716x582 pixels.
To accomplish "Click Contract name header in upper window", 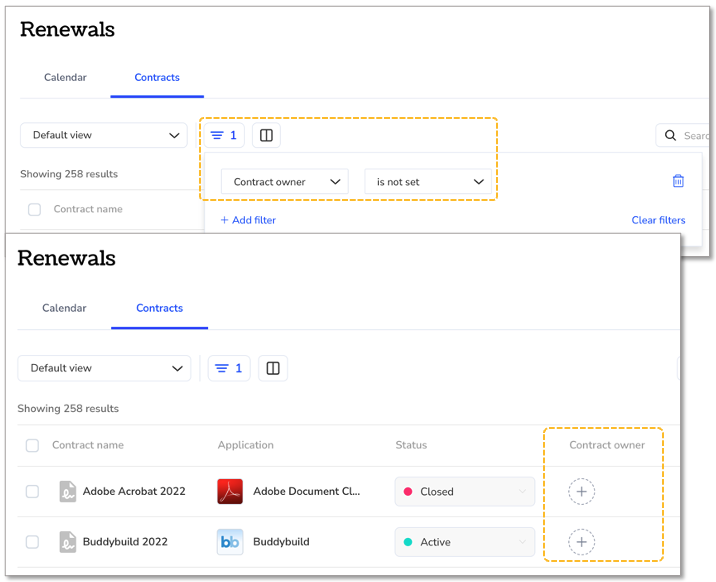I will click(x=88, y=209).
